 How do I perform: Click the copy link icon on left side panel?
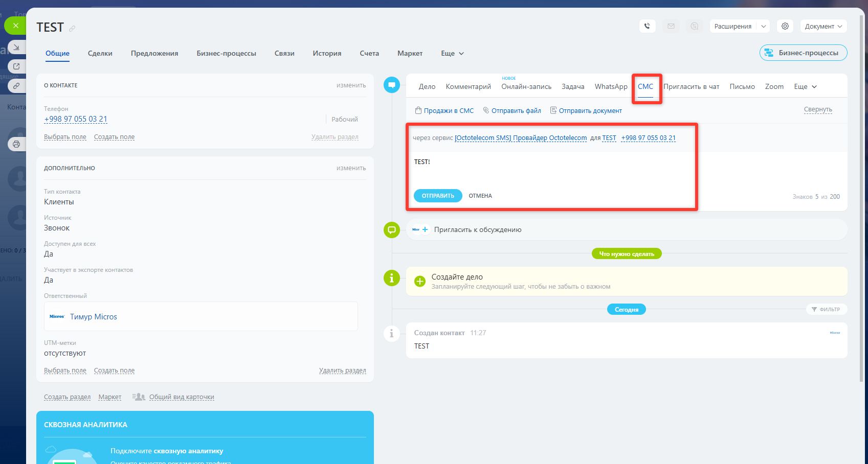(x=16, y=86)
